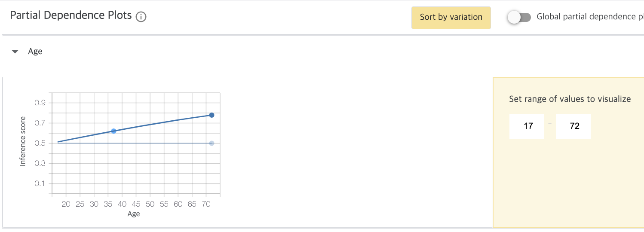Click the Partial Dependence Plots title
This screenshot has height=232, width=644.
click(x=71, y=15)
